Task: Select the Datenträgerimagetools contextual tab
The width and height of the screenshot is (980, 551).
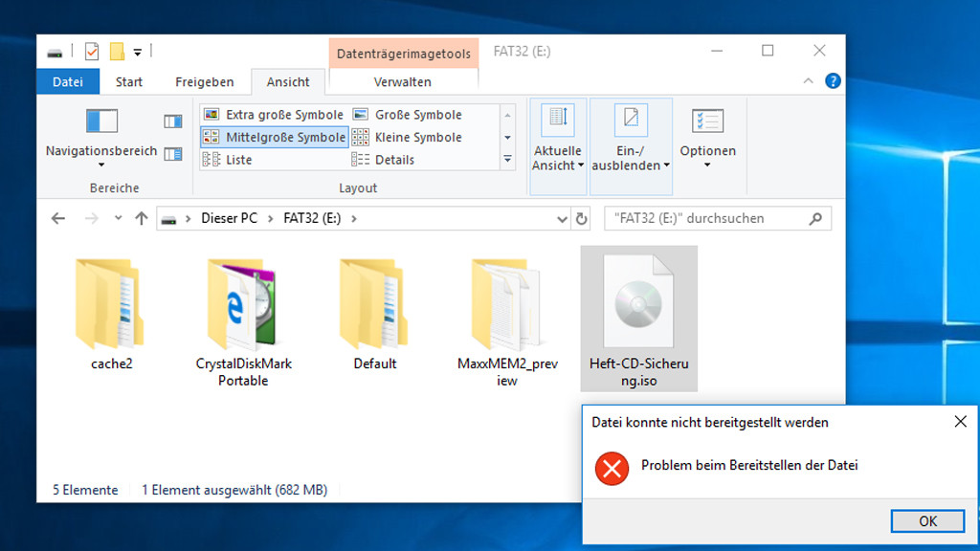Action: point(404,54)
